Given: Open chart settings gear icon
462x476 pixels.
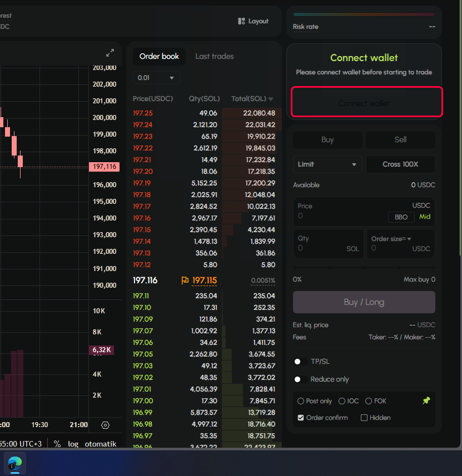Looking at the screenshot, I should point(105,425).
